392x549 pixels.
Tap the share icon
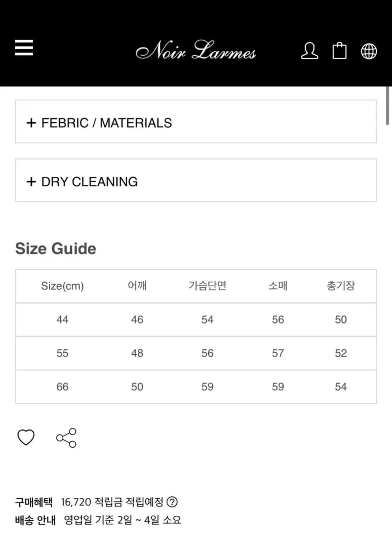pos(66,438)
